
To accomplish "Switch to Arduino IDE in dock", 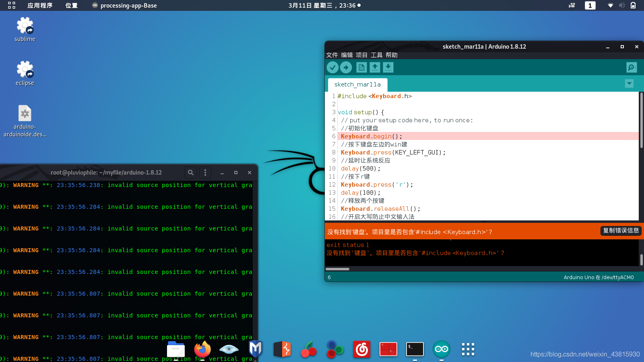I will pyautogui.click(x=442, y=349).
